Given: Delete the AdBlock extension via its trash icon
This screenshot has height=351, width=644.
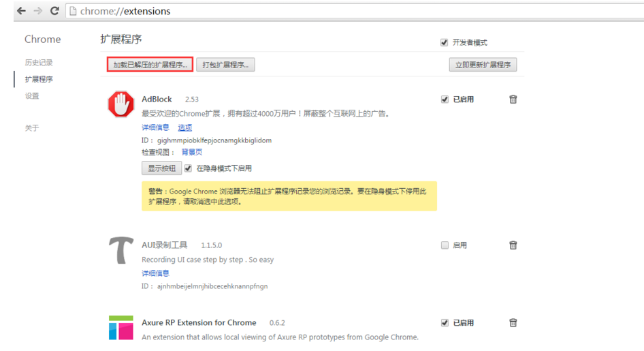Looking at the screenshot, I should point(513,99).
